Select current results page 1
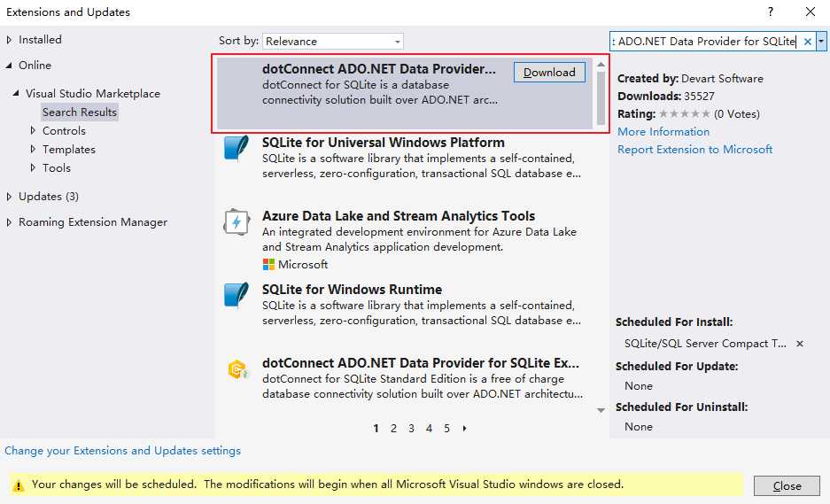Screen dimensions: 830x504 pyautogui.click(x=376, y=429)
